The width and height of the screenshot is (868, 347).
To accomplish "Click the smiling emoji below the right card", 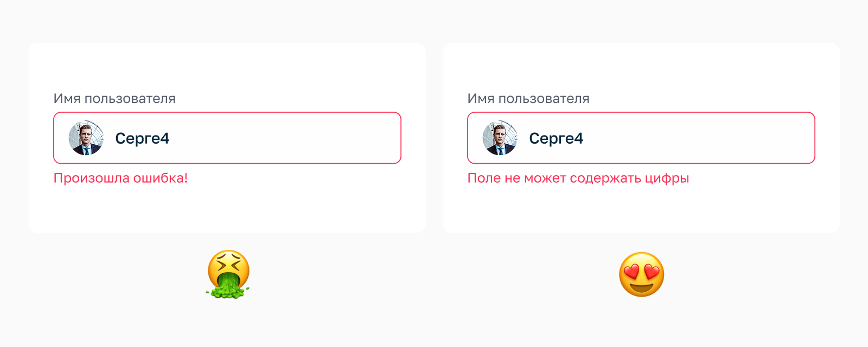I will [642, 274].
